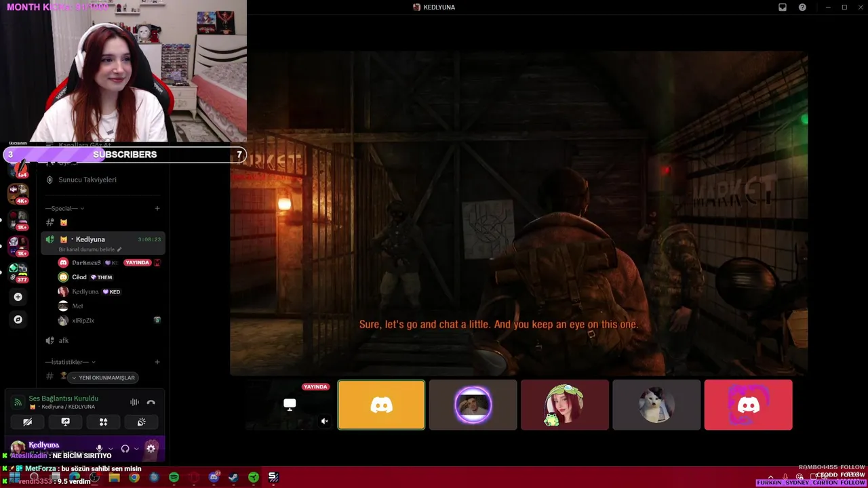Select the orange Discord logo participant tile
This screenshot has height=488, width=868.
381,405
